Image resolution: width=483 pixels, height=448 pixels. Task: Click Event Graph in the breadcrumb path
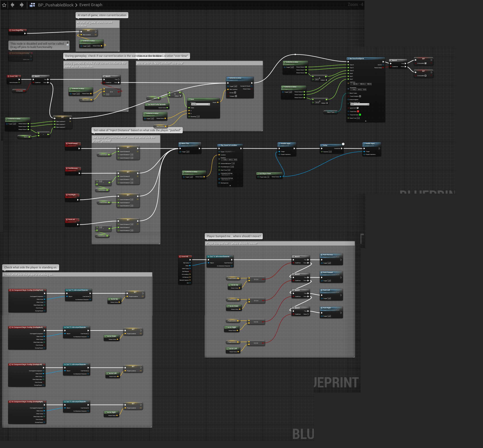[91, 5]
